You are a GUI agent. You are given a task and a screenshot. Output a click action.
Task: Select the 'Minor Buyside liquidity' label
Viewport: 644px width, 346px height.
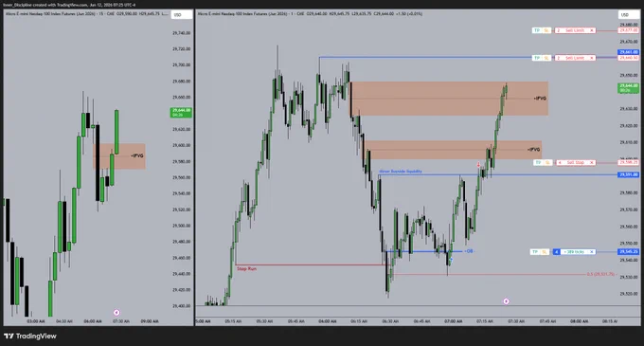click(x=401, y=172)
